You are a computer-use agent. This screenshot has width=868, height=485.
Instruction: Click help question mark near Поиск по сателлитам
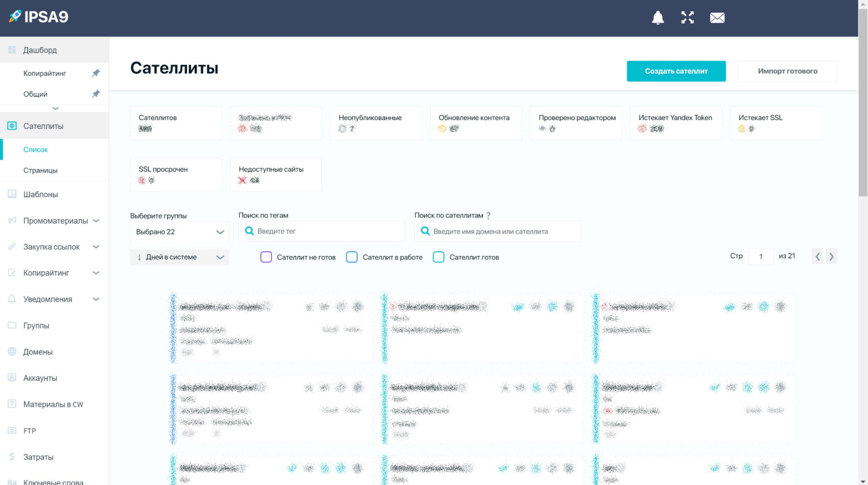488,215
